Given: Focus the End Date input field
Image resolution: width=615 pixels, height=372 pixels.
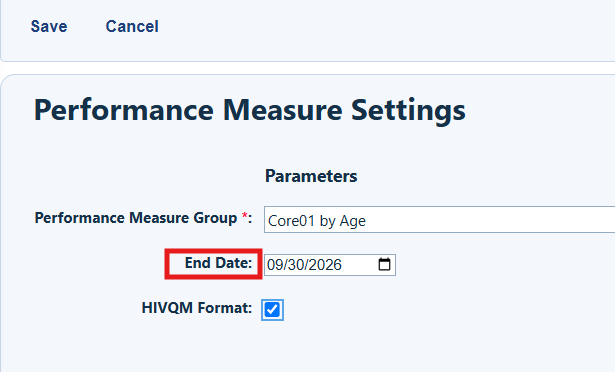Looking at the screenshot, I should click(x=329, y=265).
